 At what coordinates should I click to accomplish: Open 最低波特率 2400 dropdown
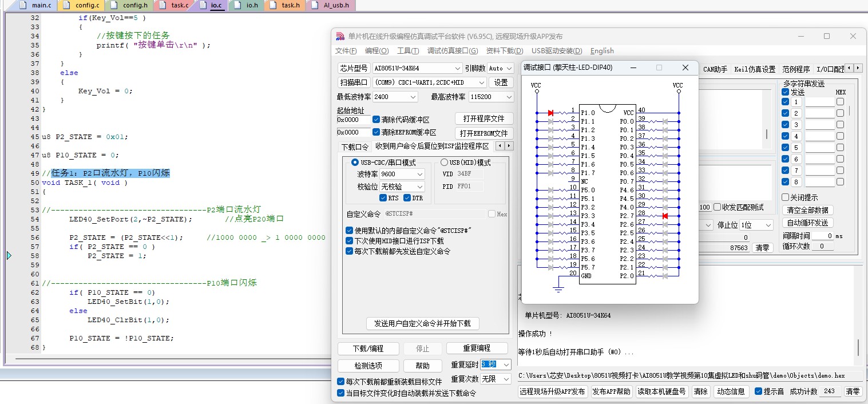(x=395, y=97)
